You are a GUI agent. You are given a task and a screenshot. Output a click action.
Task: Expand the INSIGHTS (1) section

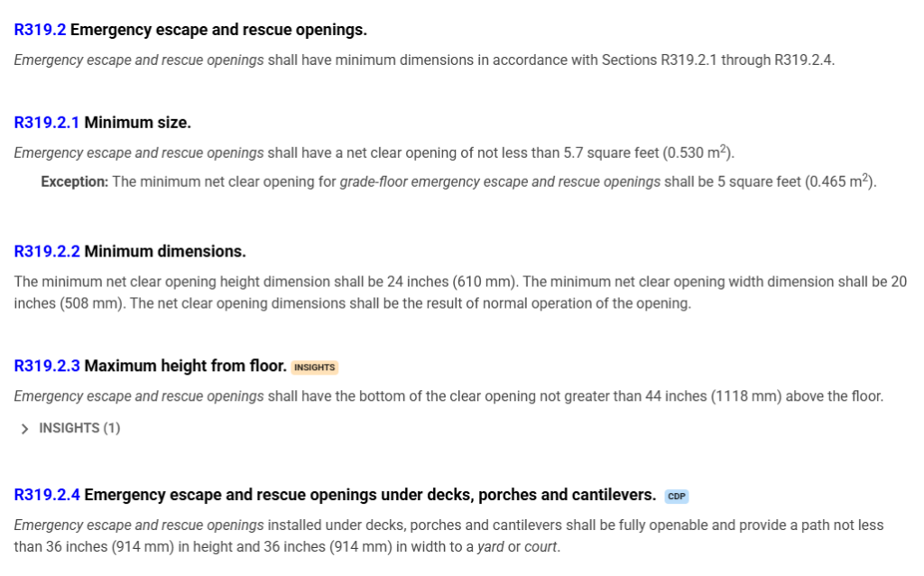click(x=70, y=428)
